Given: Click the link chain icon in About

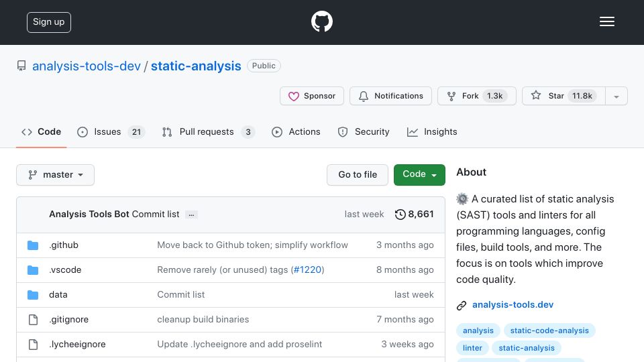Looking at the screenshot, I should (462, 306).
